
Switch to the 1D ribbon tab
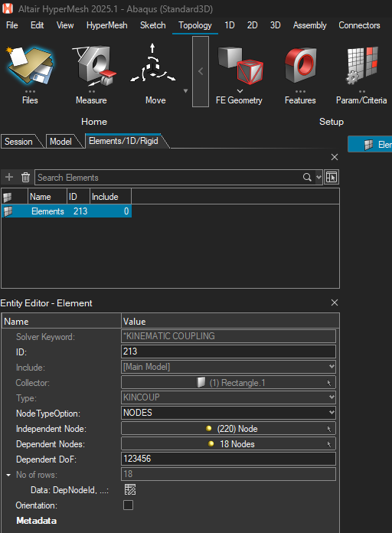coord(230,25)
